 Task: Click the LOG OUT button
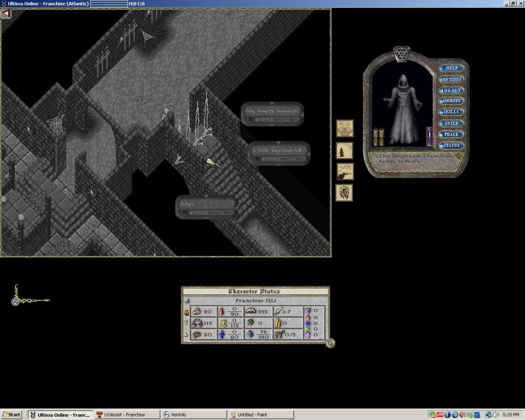click(x=451, y=90)
